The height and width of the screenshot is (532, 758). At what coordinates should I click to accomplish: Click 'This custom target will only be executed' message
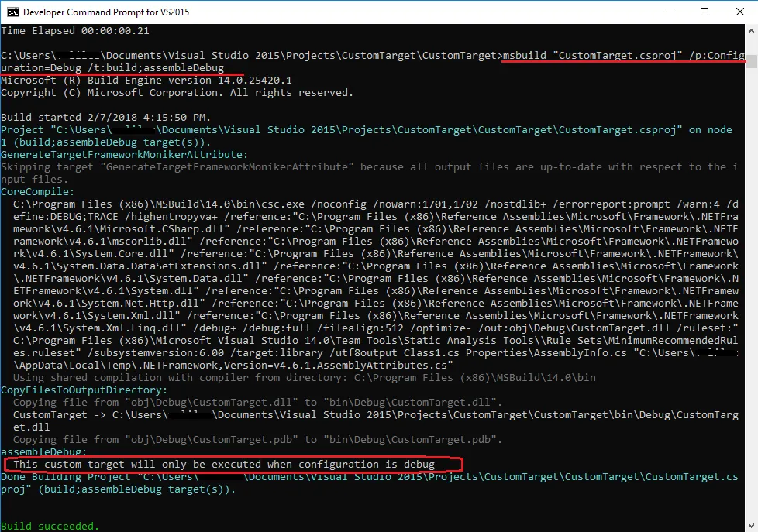point(224,465)
